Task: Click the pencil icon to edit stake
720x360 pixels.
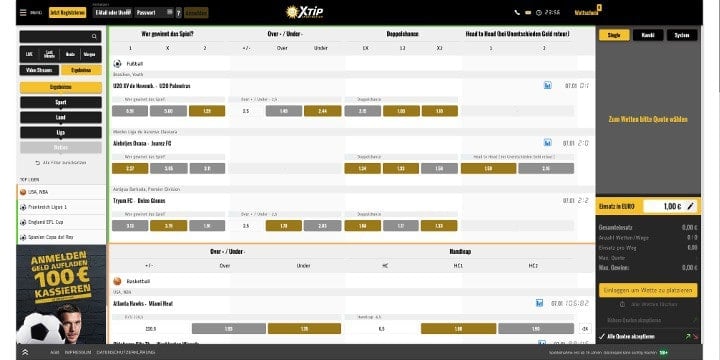Action: pyautogui.click(x=690, y=207)
